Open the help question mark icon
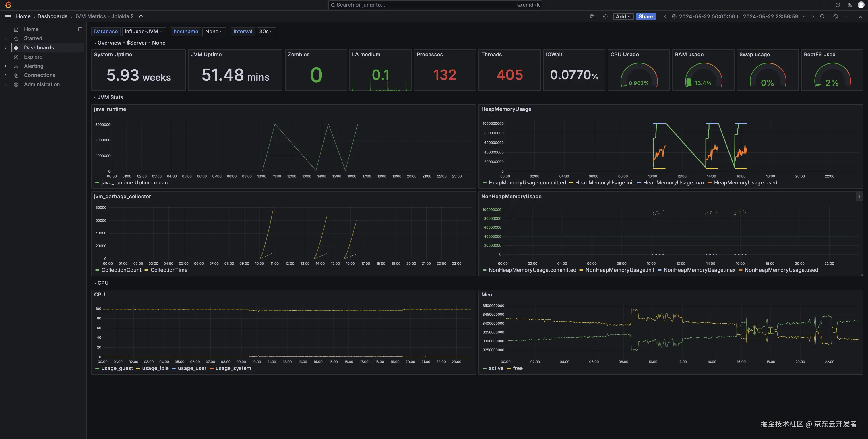Viewport: 868px width, 439px height. tap(838, 5)
